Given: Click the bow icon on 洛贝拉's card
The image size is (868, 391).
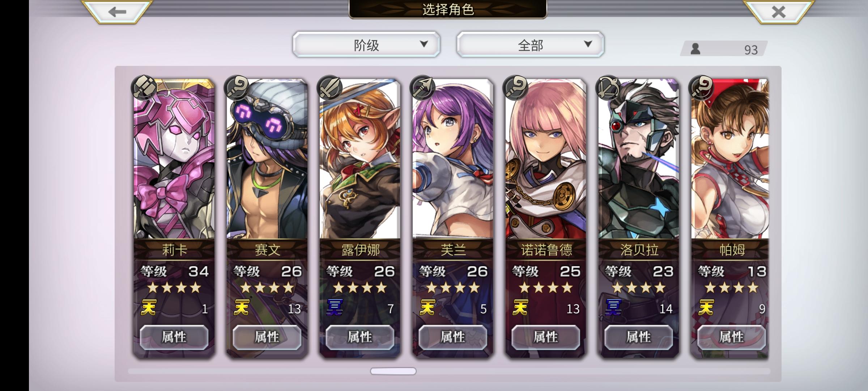Looking at the screenshot, I should 608,88.
